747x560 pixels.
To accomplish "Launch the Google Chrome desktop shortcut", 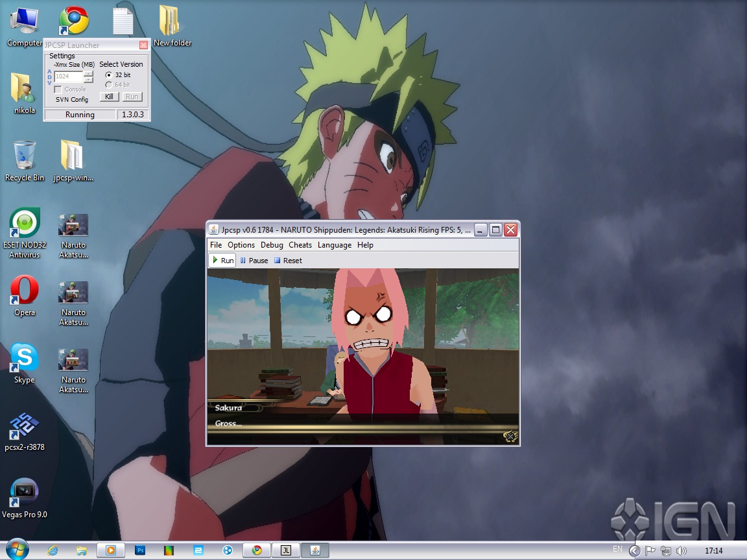I will (x=74, y=21).
